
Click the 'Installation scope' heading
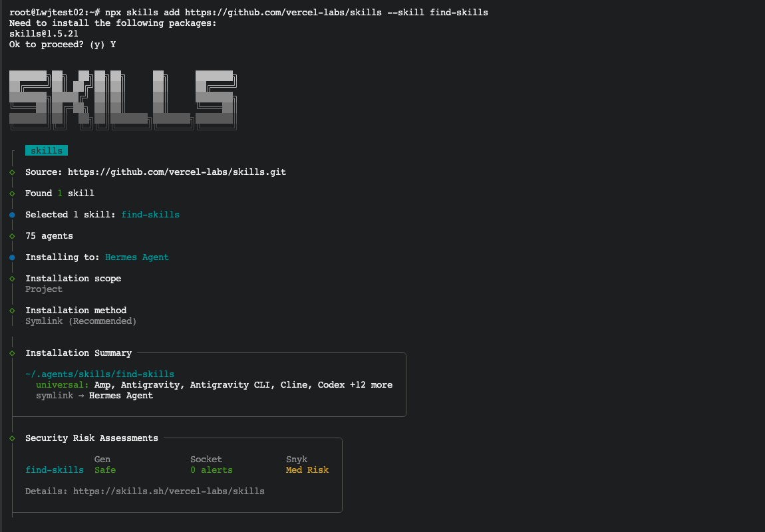[x=73, y=279]
